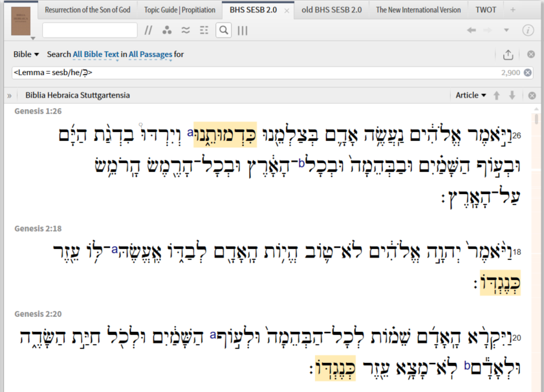Change the All Passages search range
Image resolution: width=544 pixels, height=392 pixels.
[150, 54]
